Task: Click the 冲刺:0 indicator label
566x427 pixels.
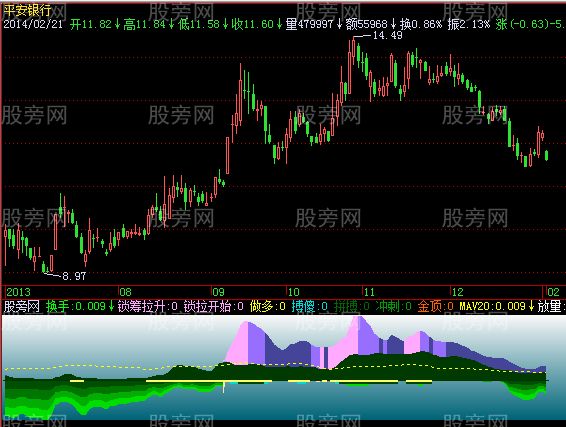Action: pos(393,306)
